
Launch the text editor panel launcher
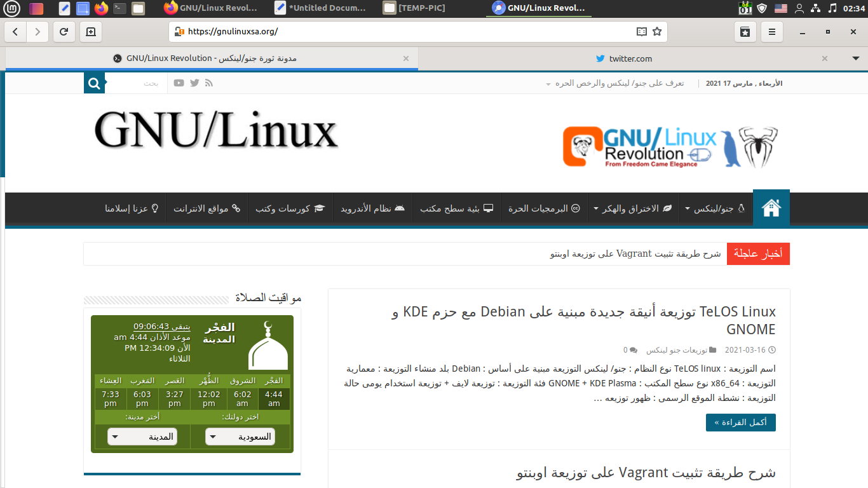click(64, 8)
